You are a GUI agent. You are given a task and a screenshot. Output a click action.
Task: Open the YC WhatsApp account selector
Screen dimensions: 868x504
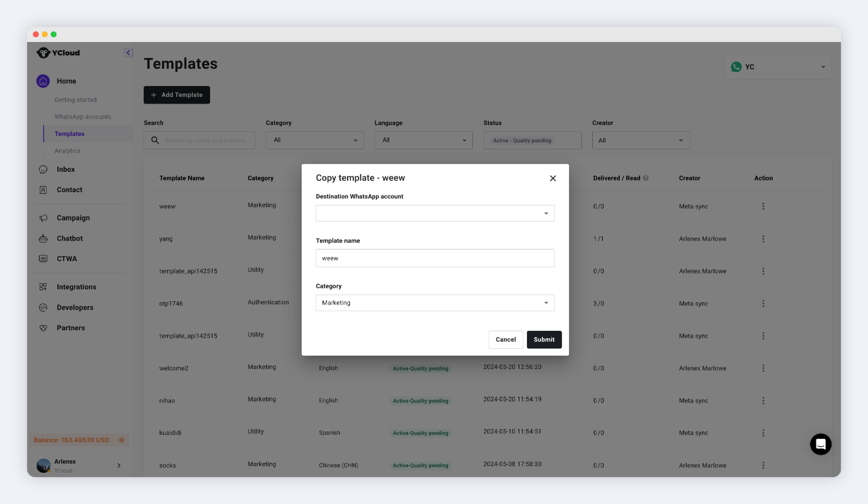778,67
